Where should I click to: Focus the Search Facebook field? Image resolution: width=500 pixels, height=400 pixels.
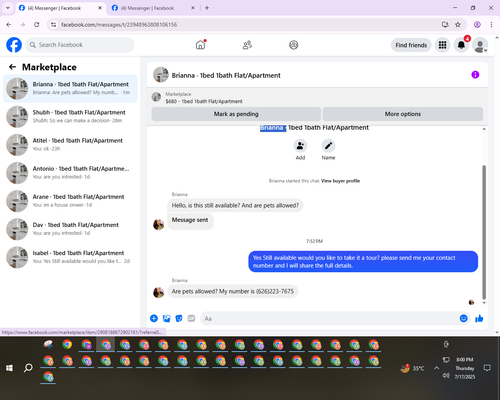(80, 45)
